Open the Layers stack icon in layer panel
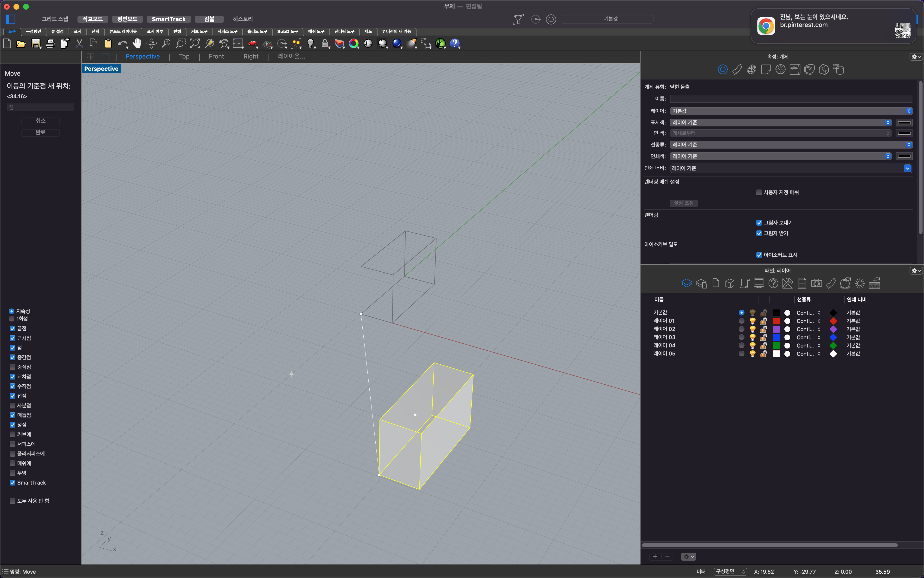Image resolution: width=924 pixels, height=578 pixels. click(686, 283)
